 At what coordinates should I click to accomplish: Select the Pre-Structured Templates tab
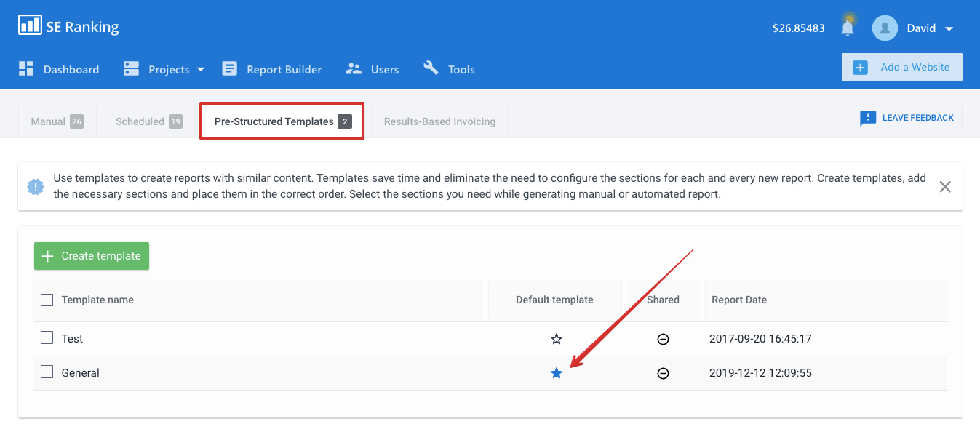click(282, 121)
